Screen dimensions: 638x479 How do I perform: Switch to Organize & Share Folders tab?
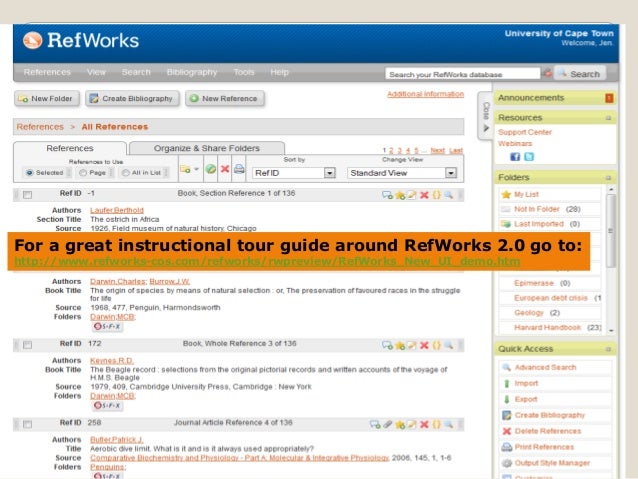pos(207,148)
